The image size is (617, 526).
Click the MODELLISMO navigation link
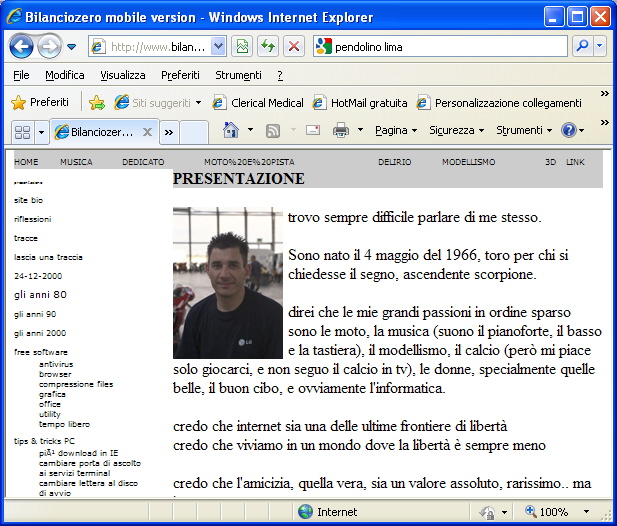[x=469, y=162]
